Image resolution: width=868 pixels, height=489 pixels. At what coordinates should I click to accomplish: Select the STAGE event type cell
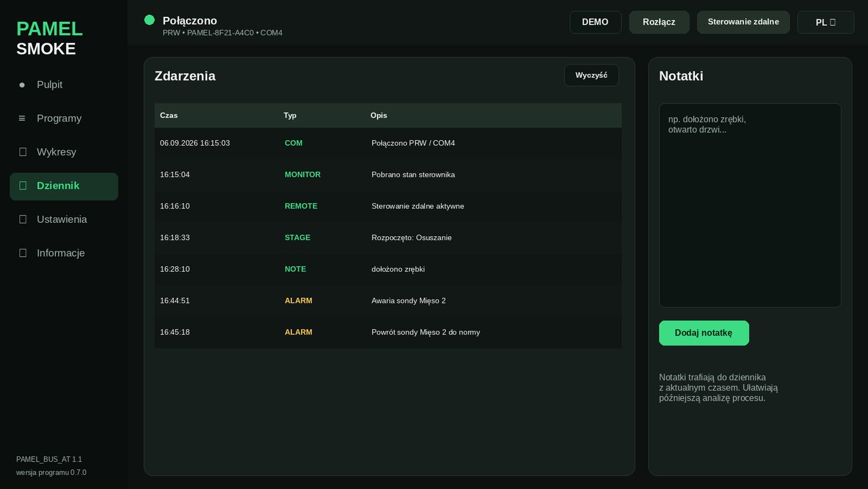(298, 238)
